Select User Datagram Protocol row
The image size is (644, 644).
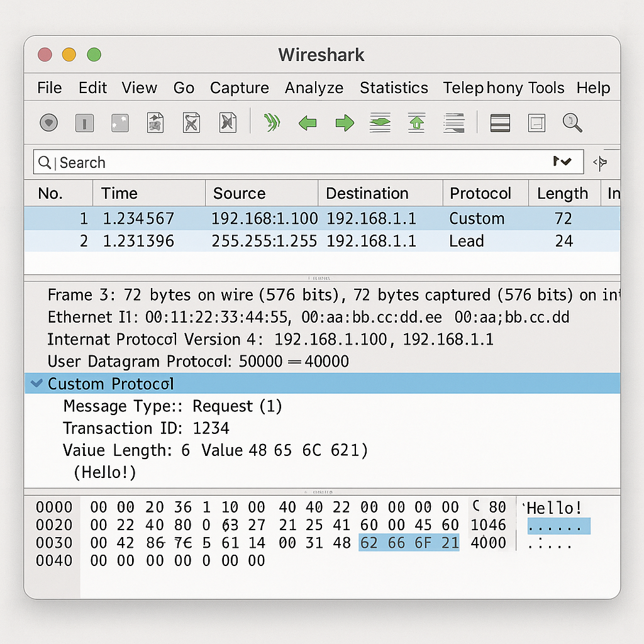click(x=322, y=362)
